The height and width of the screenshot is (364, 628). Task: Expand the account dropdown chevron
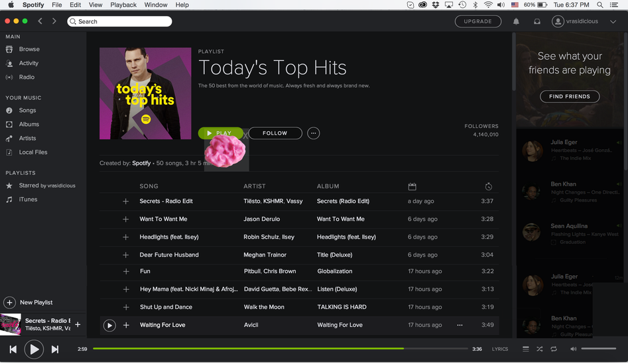[x=613, y=22]
